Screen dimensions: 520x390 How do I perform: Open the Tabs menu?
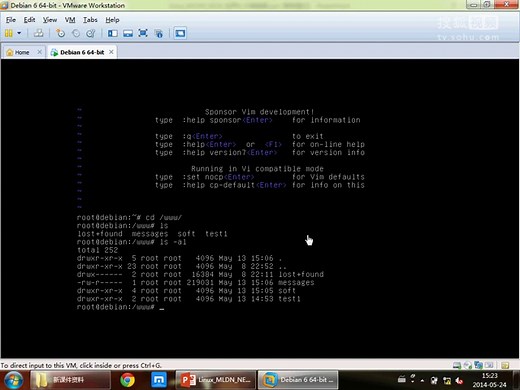[90, 20]
